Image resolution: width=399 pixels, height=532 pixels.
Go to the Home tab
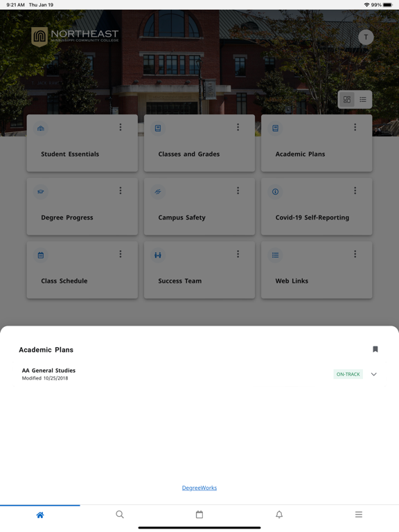click(40, 515)
